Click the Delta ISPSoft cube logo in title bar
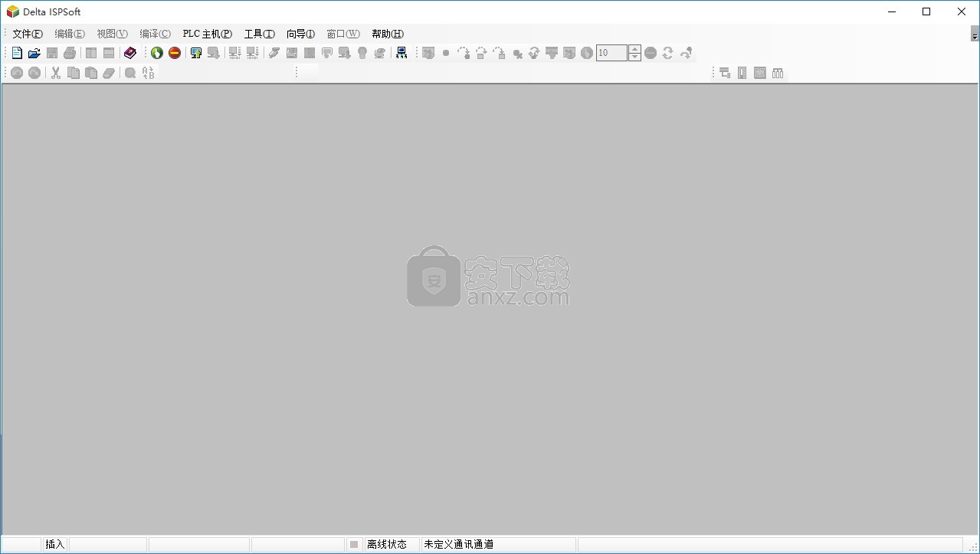The height and width of the screenshot is (554, 980). (12, 11)
